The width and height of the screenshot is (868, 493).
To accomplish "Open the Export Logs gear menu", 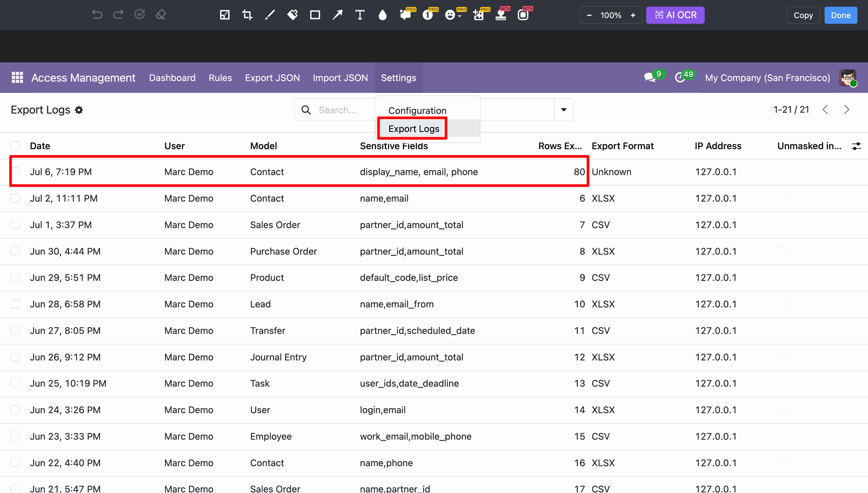I will click(x=79, y=110).
